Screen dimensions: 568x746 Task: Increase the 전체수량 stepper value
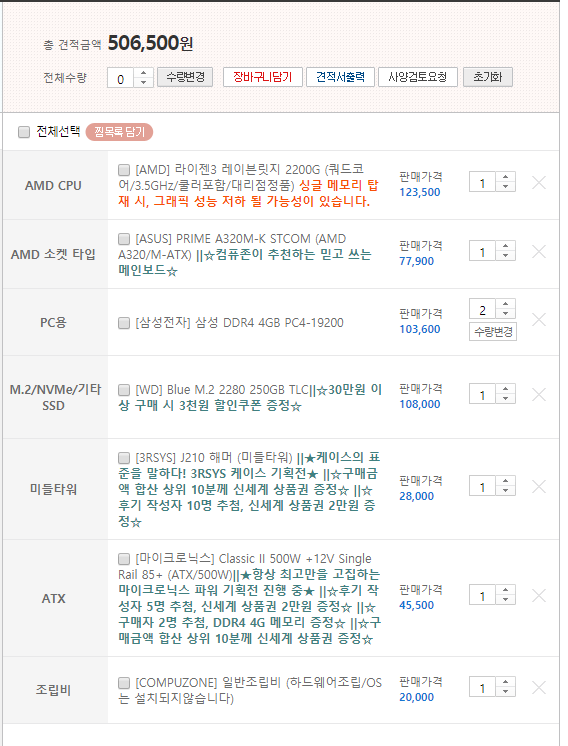tap(143, 73)
